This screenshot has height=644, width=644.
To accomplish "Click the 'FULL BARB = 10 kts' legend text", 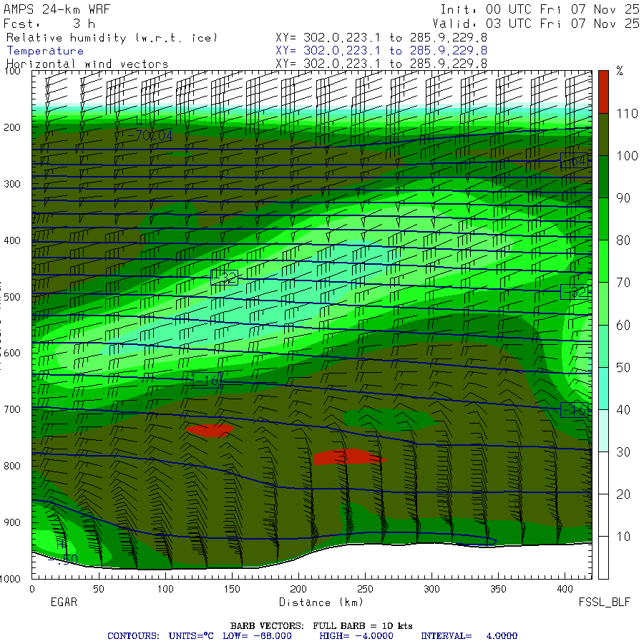I will (x=363, y=626).
